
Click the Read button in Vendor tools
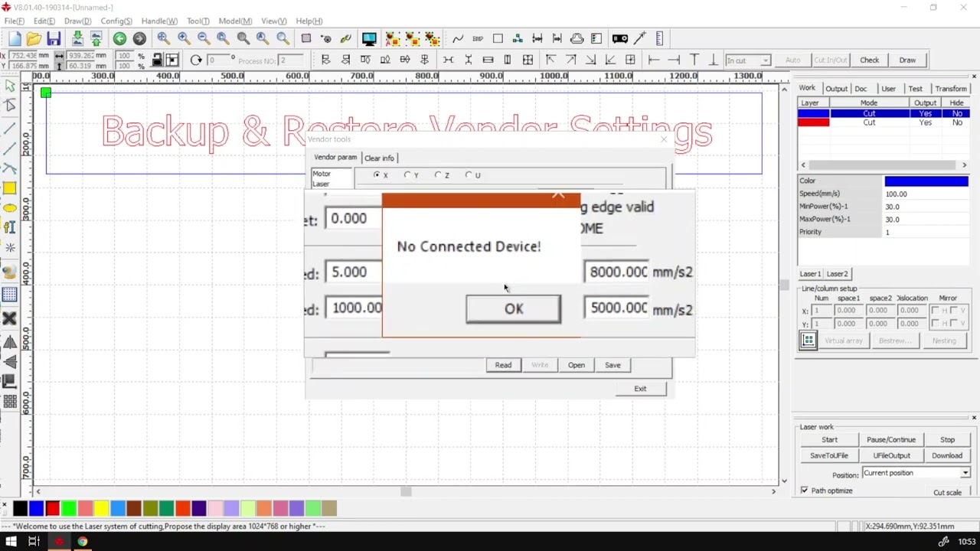(x=503, y=366)
